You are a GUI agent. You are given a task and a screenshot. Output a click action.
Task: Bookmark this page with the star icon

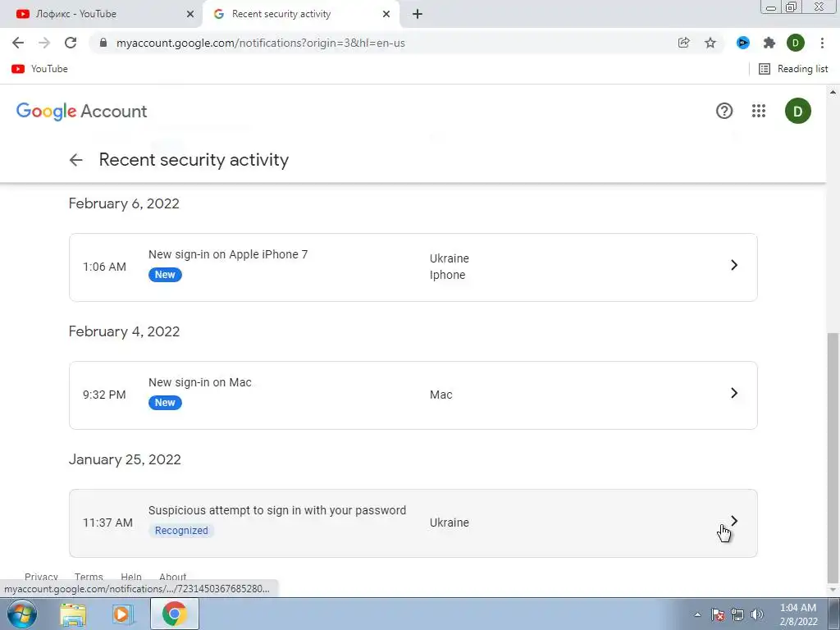tap(710, 43)
